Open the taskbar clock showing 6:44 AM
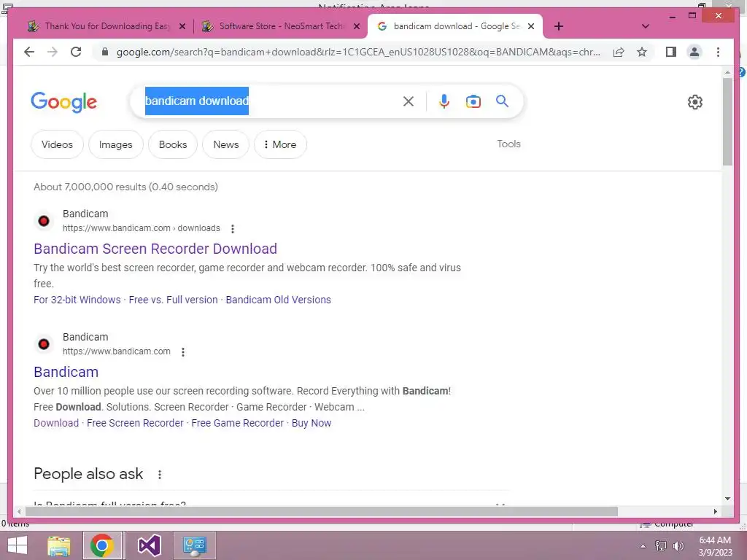747x560 pixels. point(715,546)
